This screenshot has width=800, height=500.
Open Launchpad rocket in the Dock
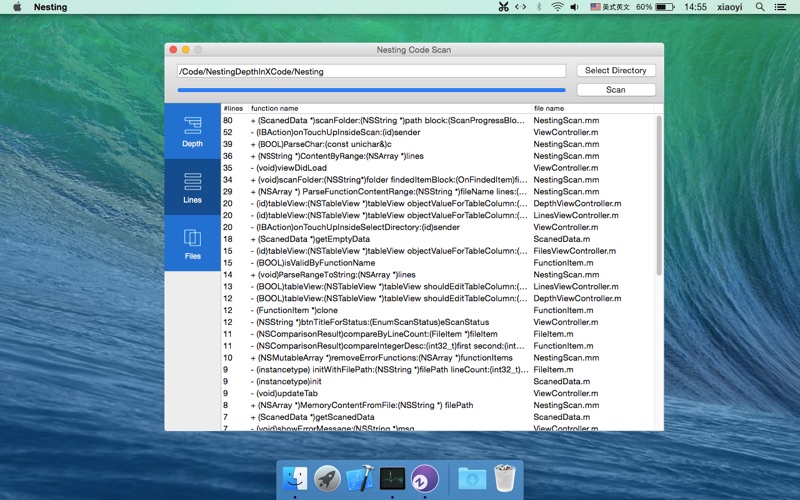coord(327,479)
